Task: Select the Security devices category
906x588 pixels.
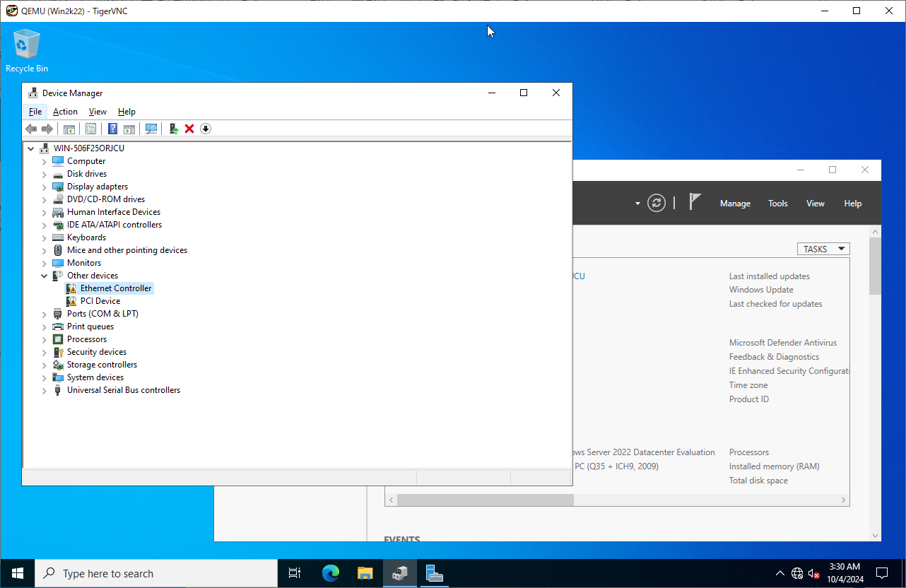Action: point(97,352)
